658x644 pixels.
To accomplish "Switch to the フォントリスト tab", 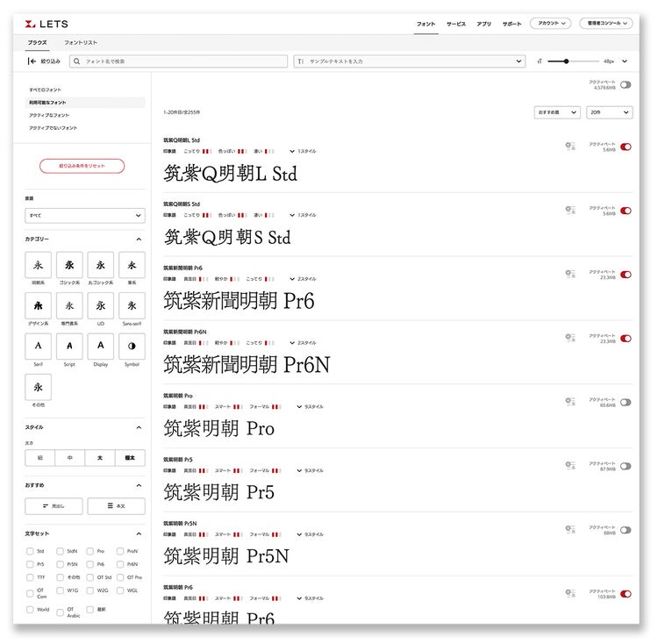I will click(x=81, y=42).
